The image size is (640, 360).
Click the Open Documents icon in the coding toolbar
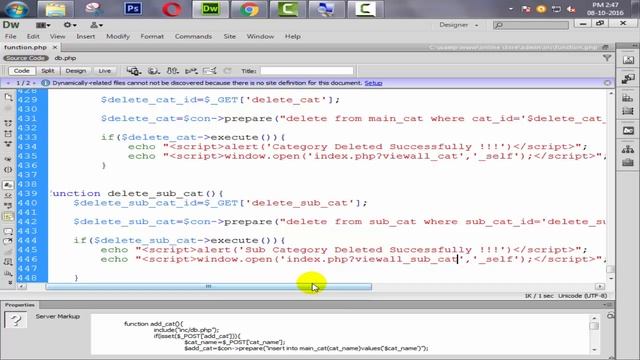pos(8,97)
